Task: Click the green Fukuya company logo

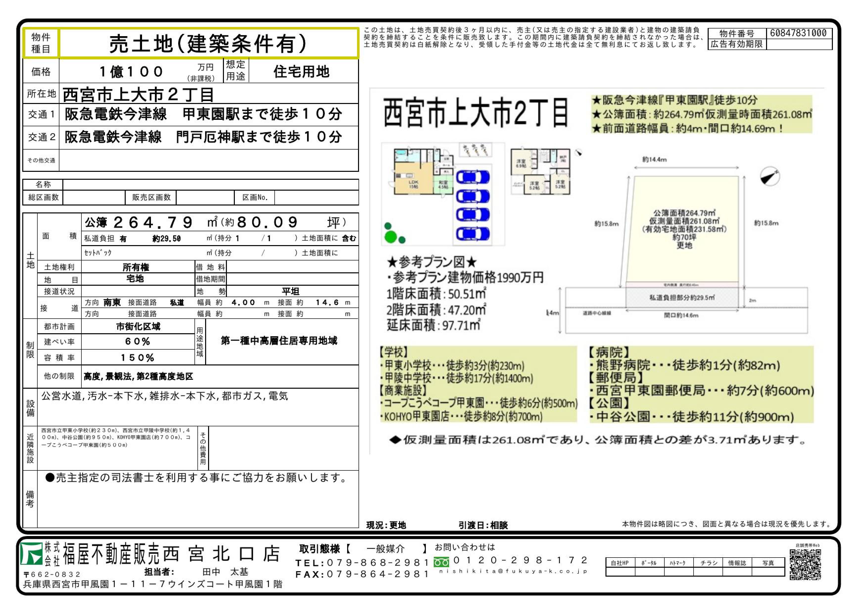Action: tap(31, 554)
